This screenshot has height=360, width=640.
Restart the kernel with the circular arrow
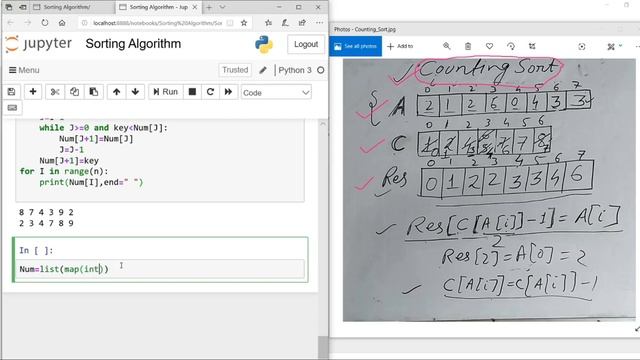(210, 92)
